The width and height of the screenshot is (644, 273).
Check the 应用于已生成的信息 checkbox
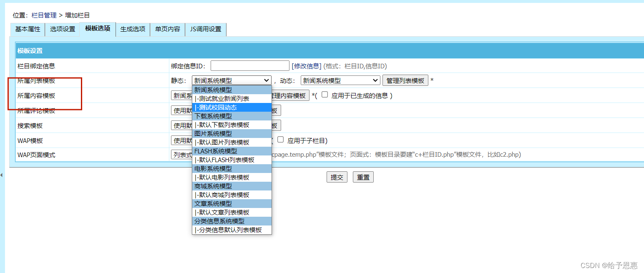pyautogui.click(x=325, y=94)
